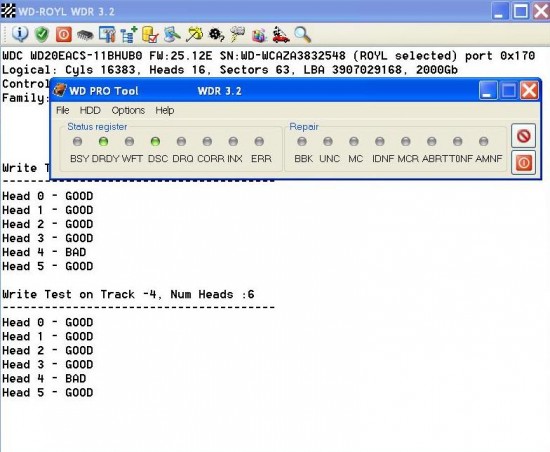Click the colorful blocks toolbar icon
Image resolution: width=550 pixels, height=452 pixels.
[259, 35]
